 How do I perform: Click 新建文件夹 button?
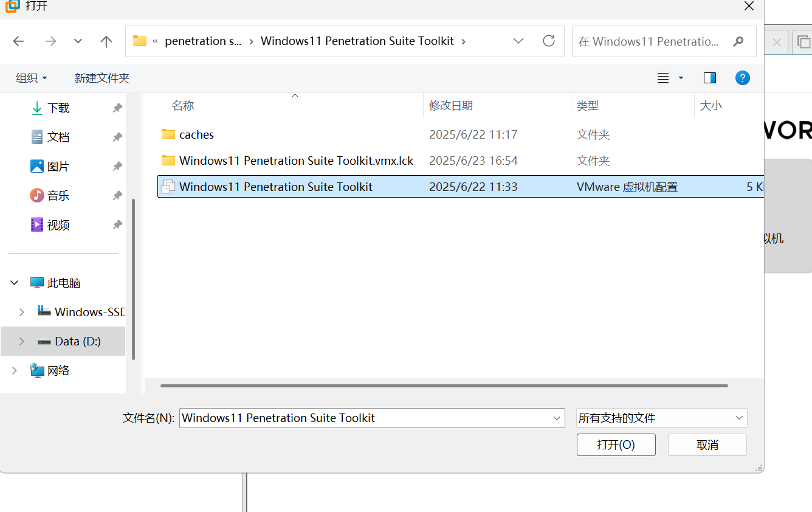[102, 78]
